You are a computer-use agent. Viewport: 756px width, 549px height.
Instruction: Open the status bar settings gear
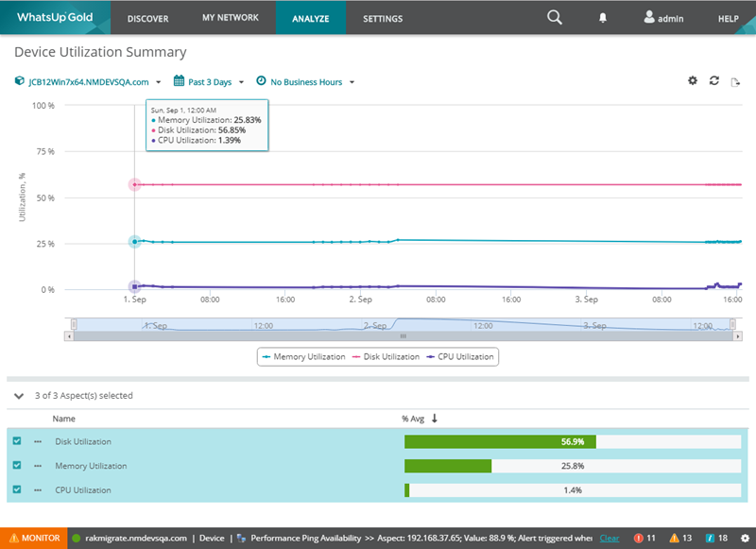pos(745,538)
